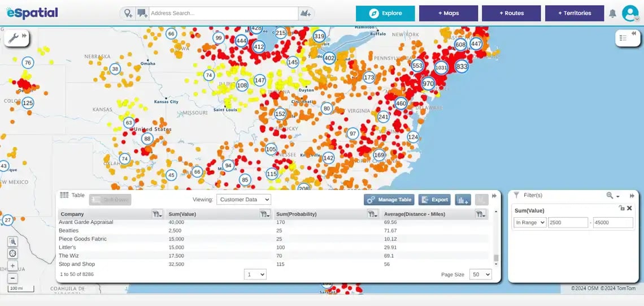Zoom out the map with the minus button

coord(13,278)
